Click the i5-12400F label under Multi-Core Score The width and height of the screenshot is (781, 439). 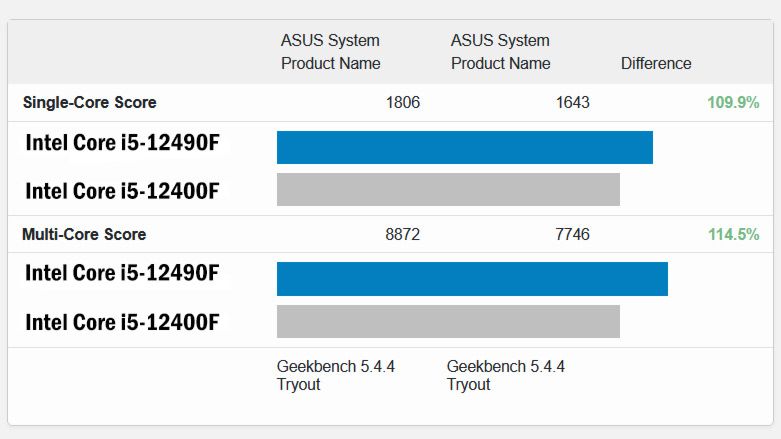[x=122, y=321]
